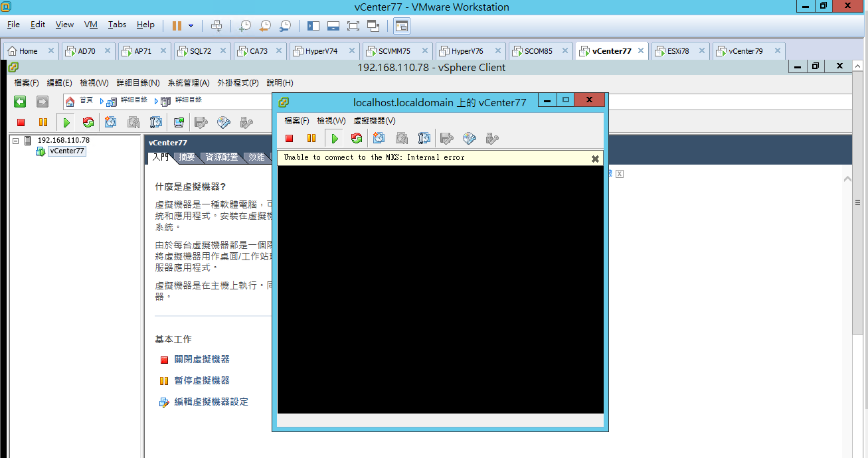
Task: Close the CA73 tab
Action: click(278, 51)
